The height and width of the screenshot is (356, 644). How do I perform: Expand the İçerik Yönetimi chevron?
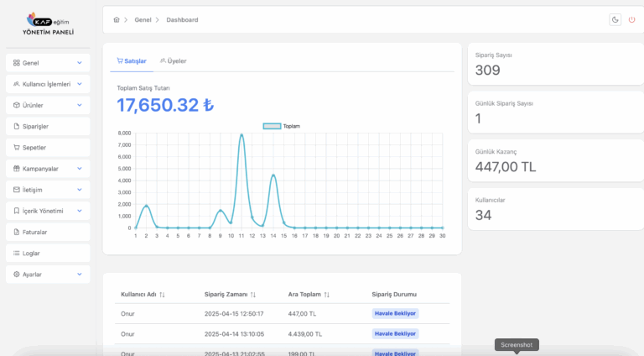pyautogui.click(x=80, y=211)
